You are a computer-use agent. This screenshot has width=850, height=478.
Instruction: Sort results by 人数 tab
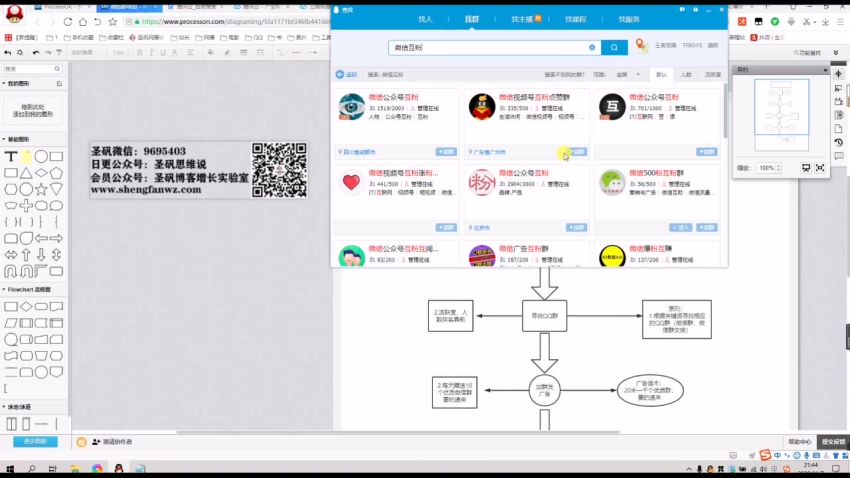[x=686, y=74]
